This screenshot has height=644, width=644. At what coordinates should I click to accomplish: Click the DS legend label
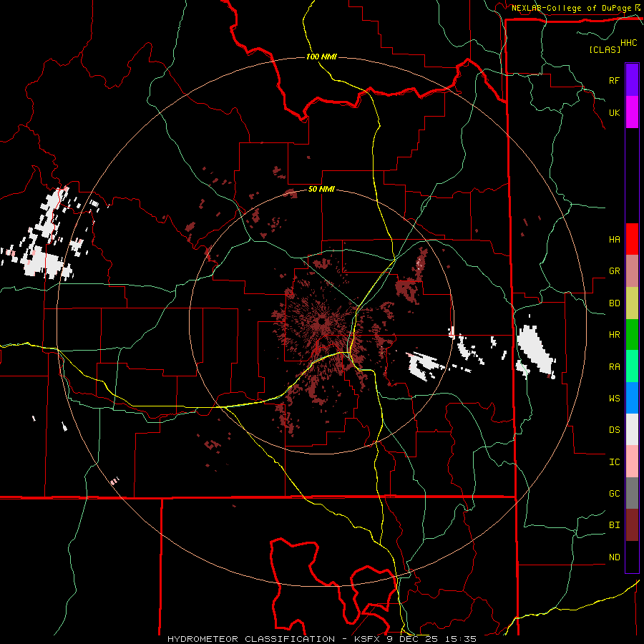point(614,430)
